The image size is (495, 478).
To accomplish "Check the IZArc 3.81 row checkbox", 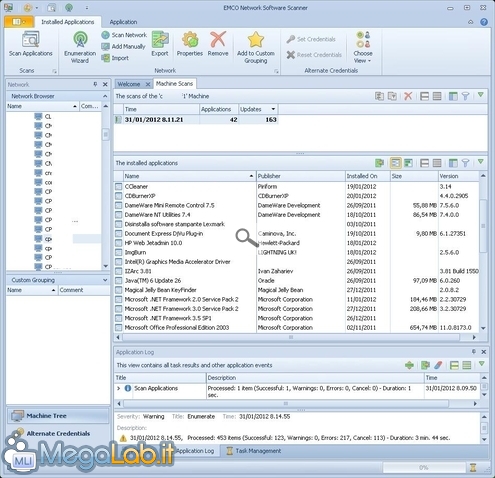I will pyautogui.click(x=119, y=271).
